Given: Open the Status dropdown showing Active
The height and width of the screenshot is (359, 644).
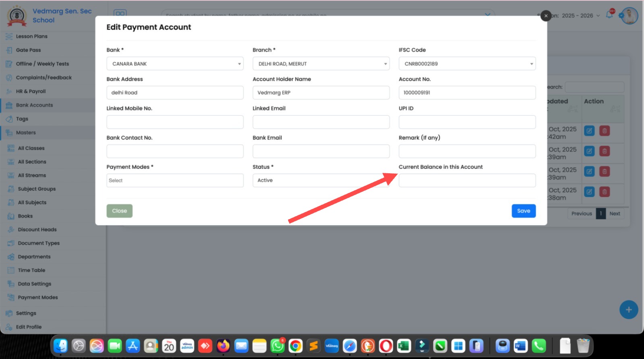Looking at the screenshot, I should pyautogui.click(x=321, y=180).
